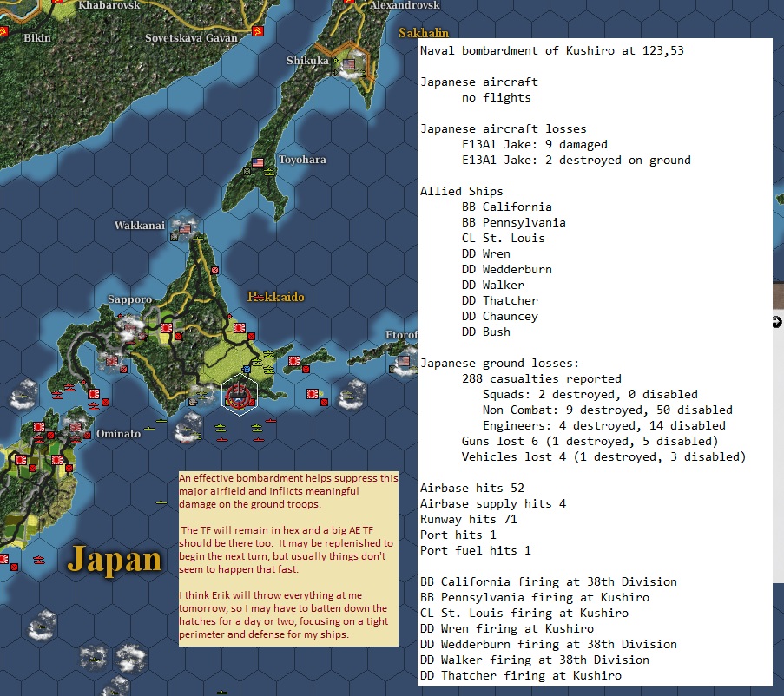Click the Japanese flag marker on Shikuka
This screenshot has width=784, height=696.
pyautogui.click(x=348, y=63)
